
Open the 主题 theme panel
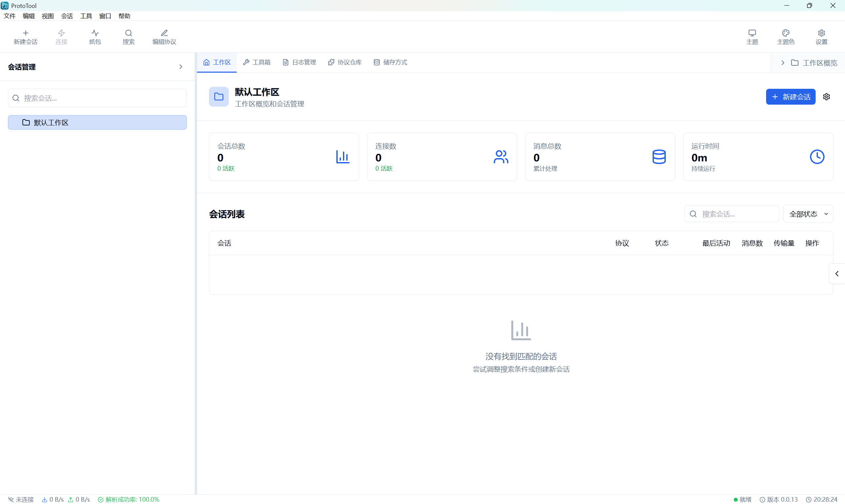click(x=752, y=36)
